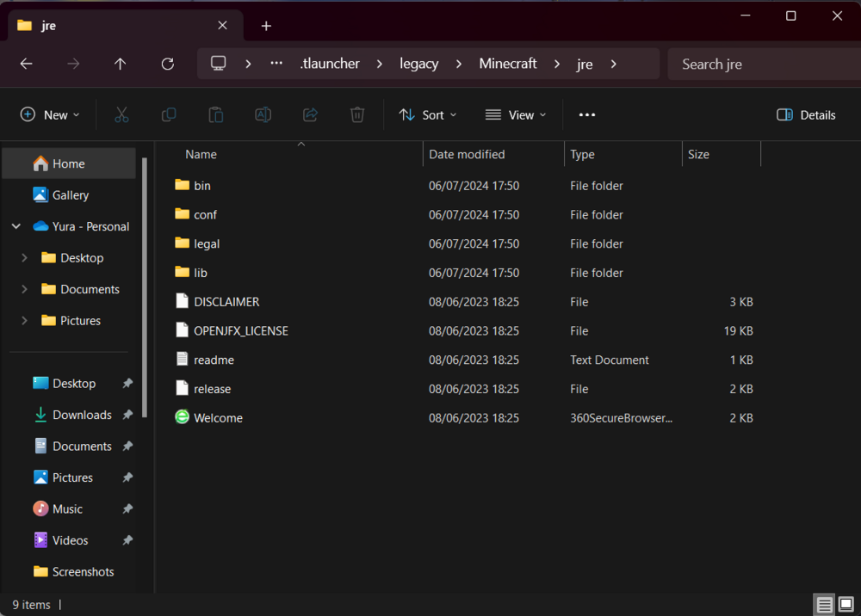Navigate to .tlauncher in breadcrumb
Viewport: 861px width, 616px height.
tap(330, 64)
